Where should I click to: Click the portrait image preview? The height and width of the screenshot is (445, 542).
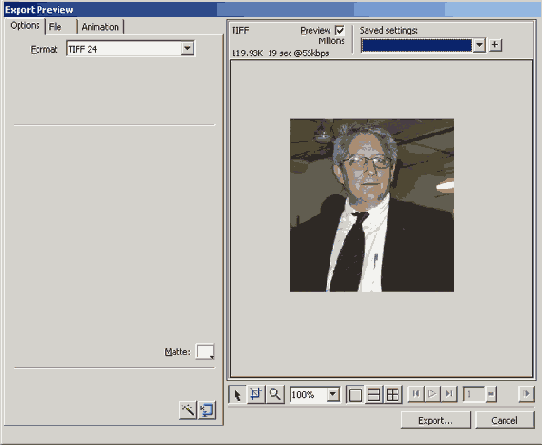pyautogui.click(x=372, y=205)
